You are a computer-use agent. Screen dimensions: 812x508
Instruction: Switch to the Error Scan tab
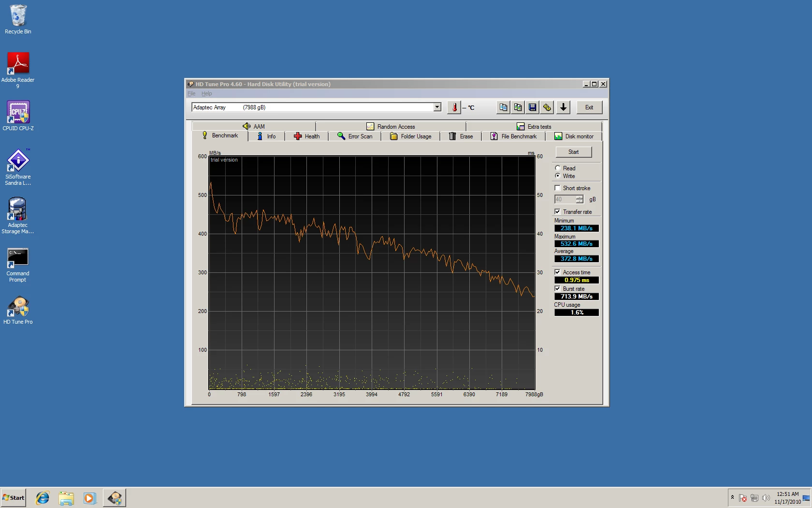[x=355, y=136]
